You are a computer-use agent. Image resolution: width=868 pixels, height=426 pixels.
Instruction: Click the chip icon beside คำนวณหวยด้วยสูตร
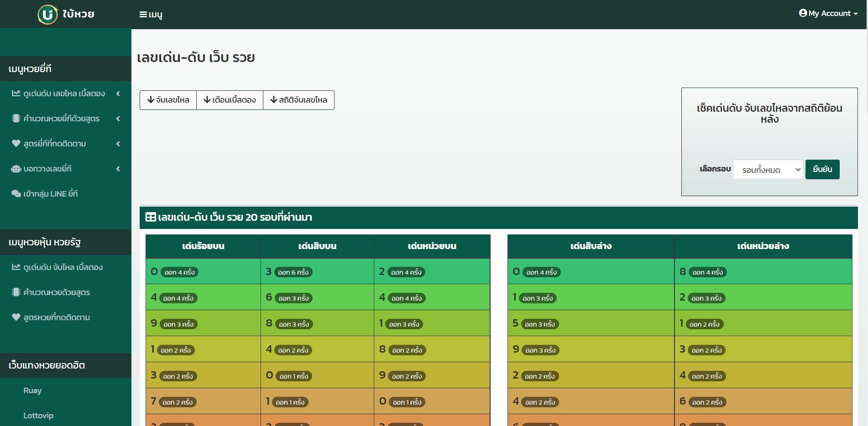(x=16, y=292)
